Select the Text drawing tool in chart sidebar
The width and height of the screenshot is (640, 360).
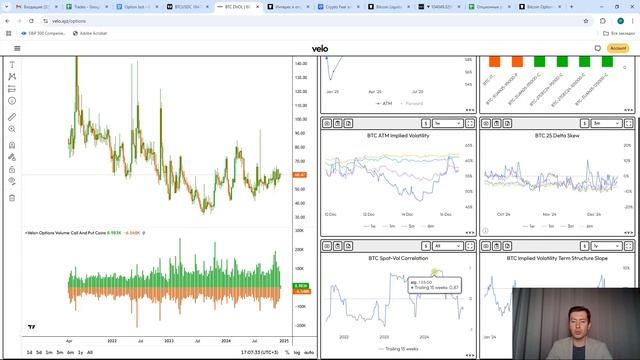[x=12, y=65]
